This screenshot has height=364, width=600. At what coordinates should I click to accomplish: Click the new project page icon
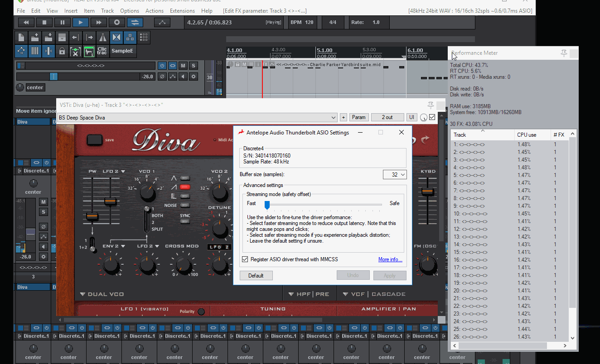pyautogui.click(x=21, y=38)
